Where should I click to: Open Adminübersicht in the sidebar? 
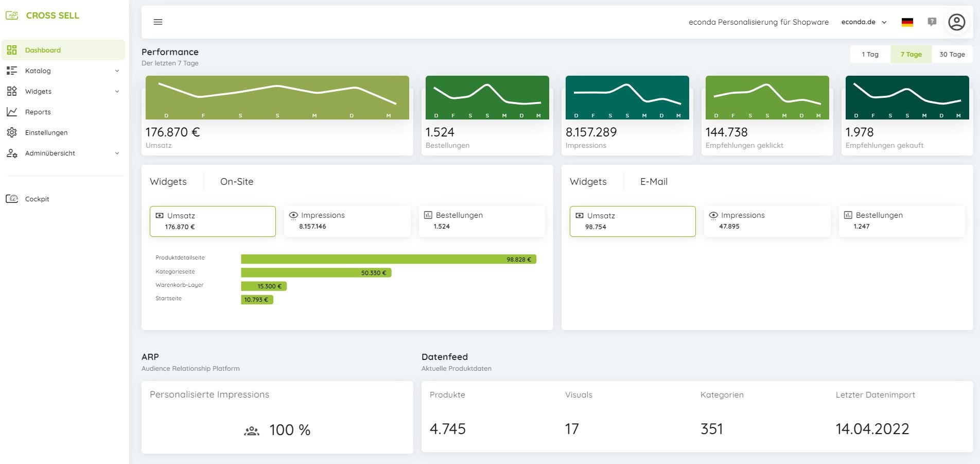click(x=63, y=153)
